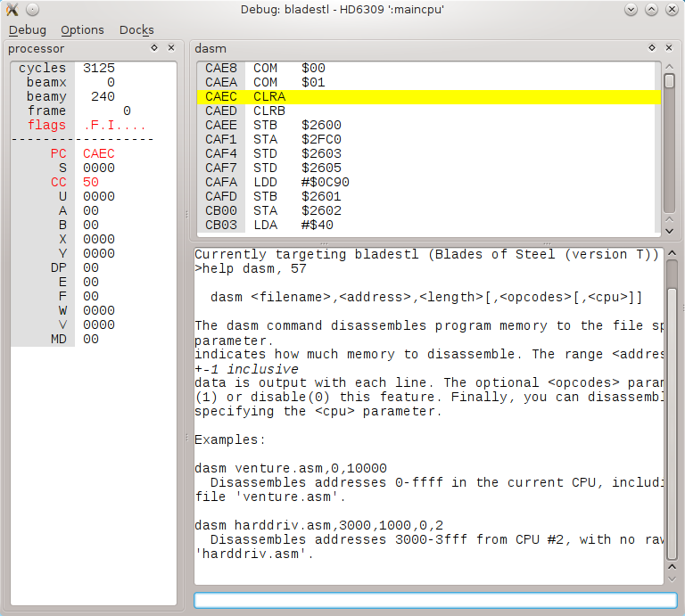Float the processor dock panel
Screen dimensions: 685x616
[x=153, y=48]
